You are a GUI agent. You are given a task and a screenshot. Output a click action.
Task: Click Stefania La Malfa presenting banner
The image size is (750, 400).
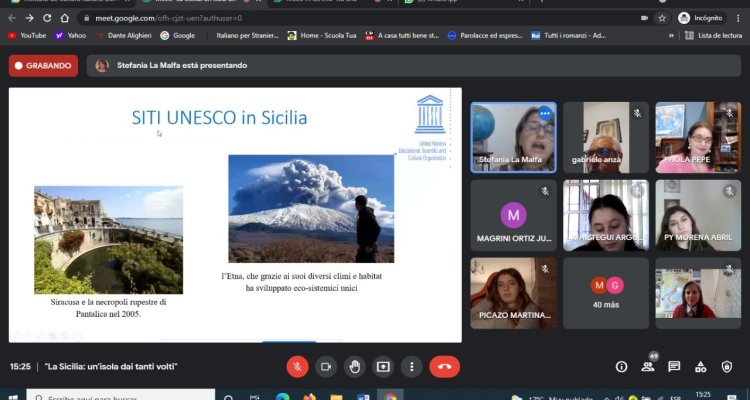(414, 66)
